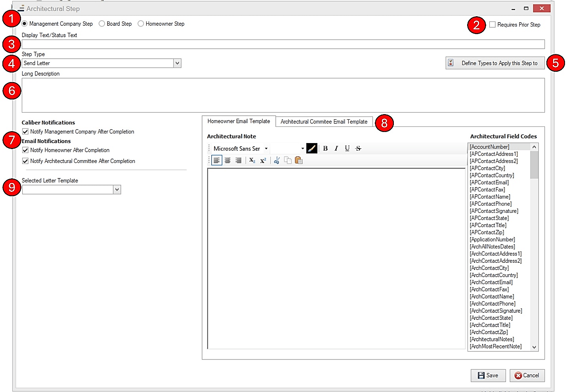Expand Selected Letter Template dropdown

pos(117,189)
